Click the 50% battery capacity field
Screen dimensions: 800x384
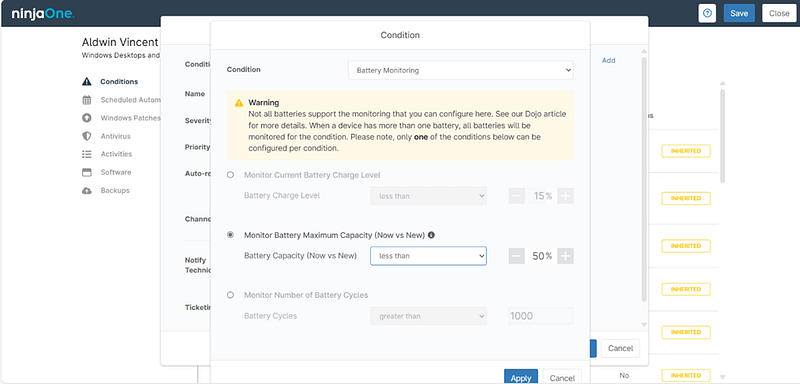coord(541,256)
